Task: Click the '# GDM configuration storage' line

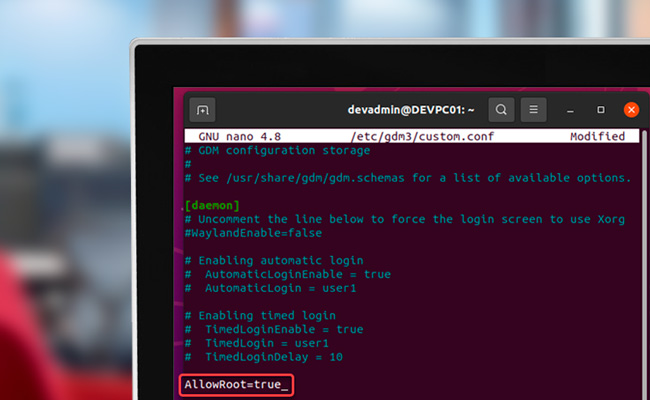Action: coord(277,150)
